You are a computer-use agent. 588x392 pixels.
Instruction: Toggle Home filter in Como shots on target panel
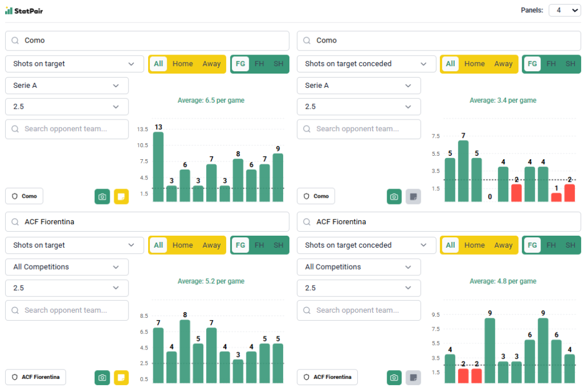tap(183, 64)
